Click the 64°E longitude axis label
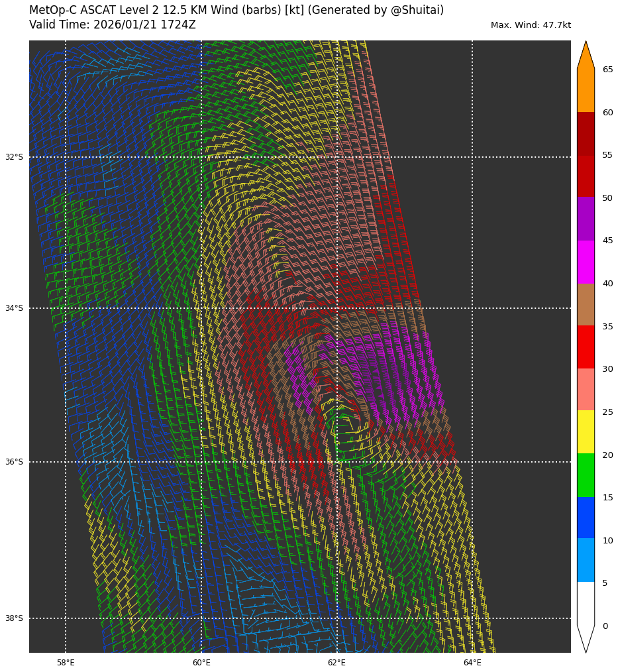The height and width of the screenshot is (672, 618). (x=472, y=663)
